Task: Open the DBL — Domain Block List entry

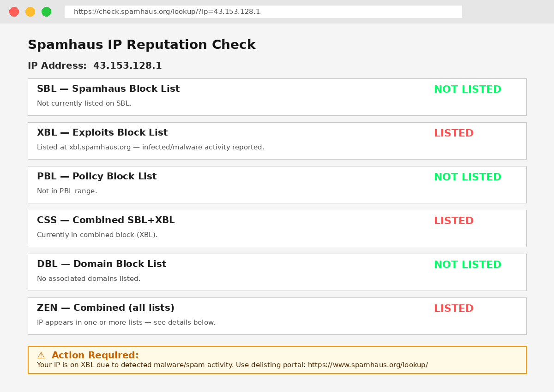Action: pyautogui.click(x=277, y=272)
